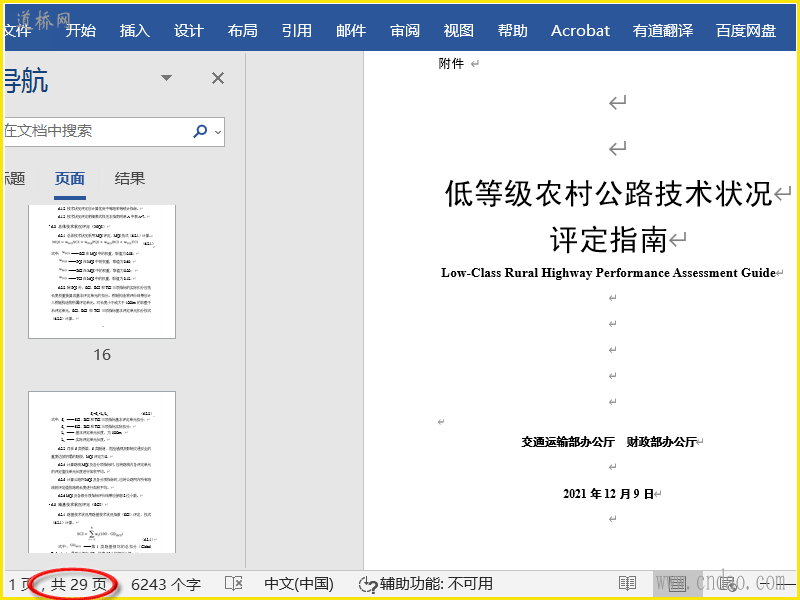
Task: Open navigation pane options dropdown arrow
Action: (x=166, y=78)
